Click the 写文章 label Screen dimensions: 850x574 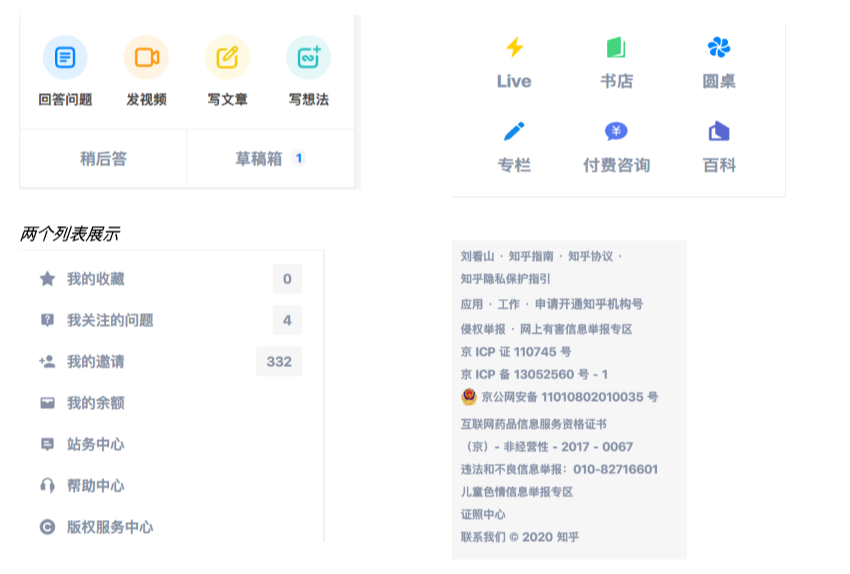pos(227,100)
